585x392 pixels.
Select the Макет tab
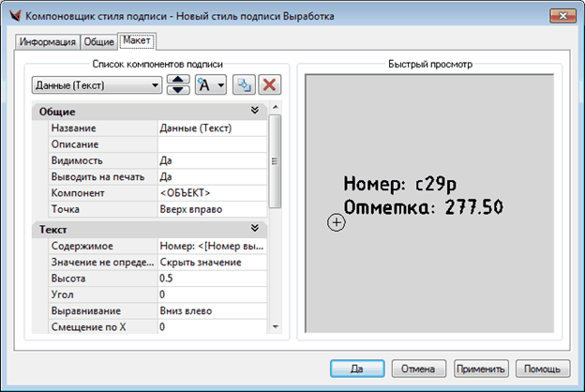(137, 41)
